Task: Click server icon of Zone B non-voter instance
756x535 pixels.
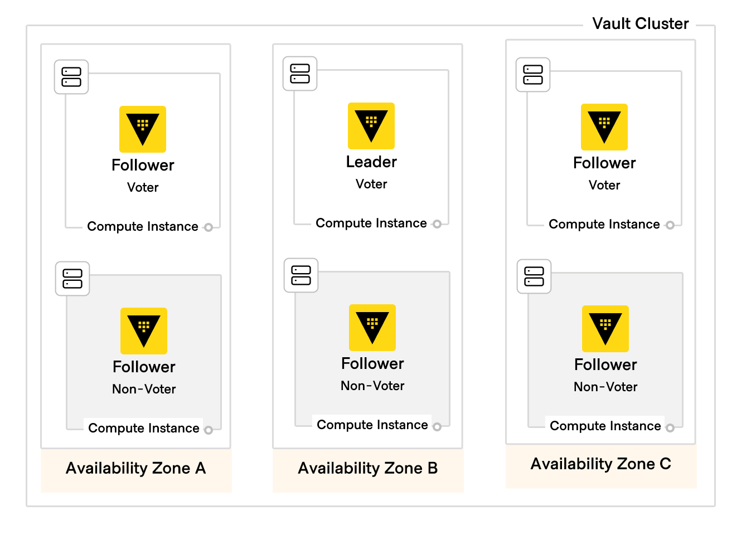Action: coord(301,275)
